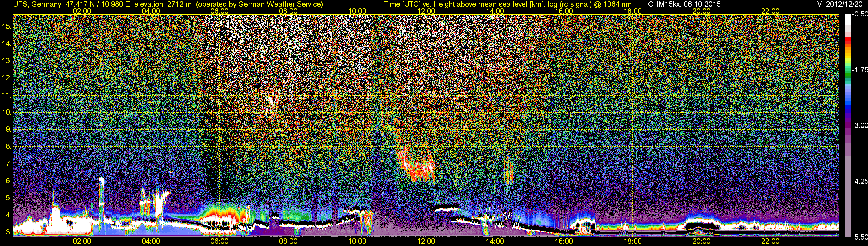
Task: Click "18:00" on the top time axis
Action: coord(632,11)
